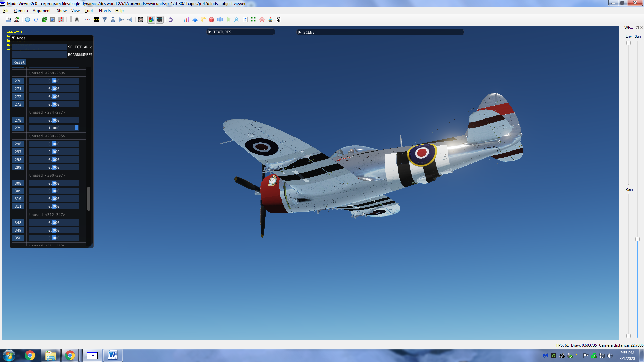The height and width of the screenshot is (362, 644).
Task: Click the green reload arrow icon
Action: click(44, 20)
